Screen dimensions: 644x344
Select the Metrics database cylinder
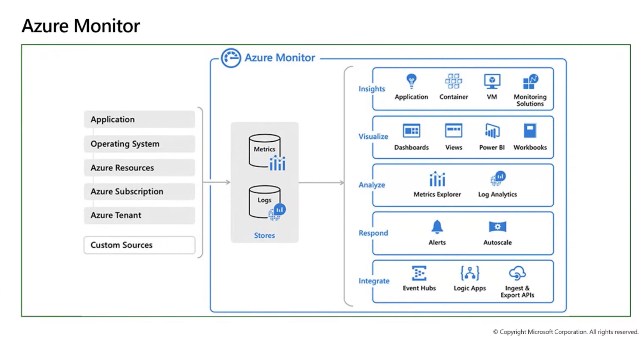(264, 150)
